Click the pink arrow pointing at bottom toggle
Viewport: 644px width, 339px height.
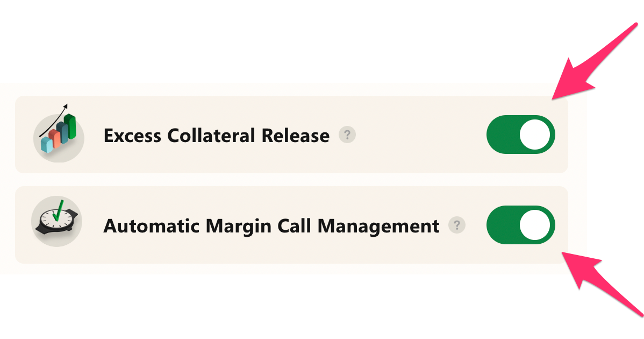click(x=602, y=284)
